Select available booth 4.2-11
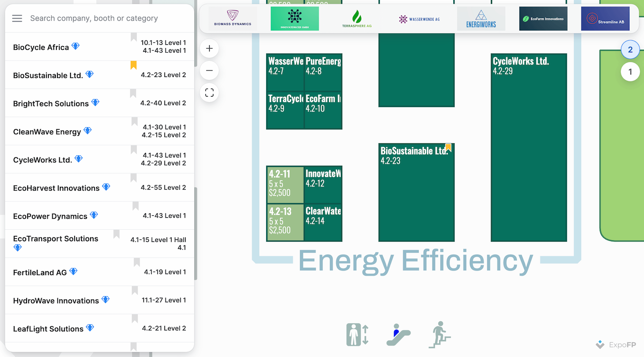 285,185
